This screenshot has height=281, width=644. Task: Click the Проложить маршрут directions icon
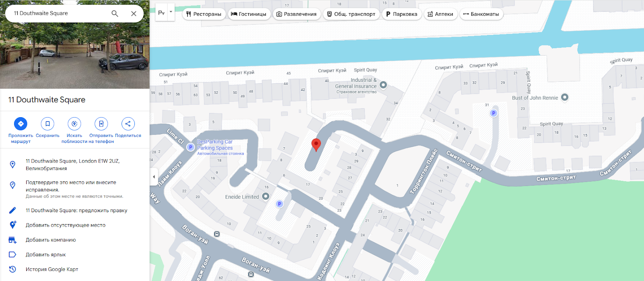point(21,124)
